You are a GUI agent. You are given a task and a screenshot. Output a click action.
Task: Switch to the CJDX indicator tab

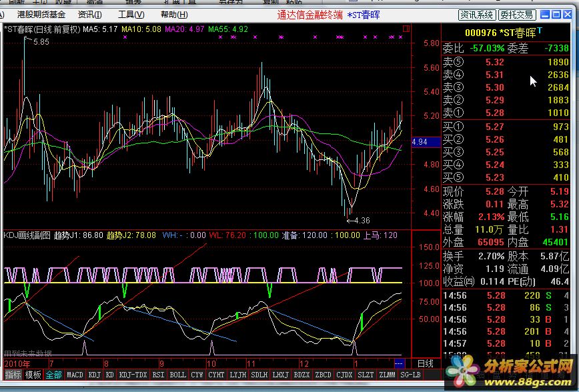point(344,375)
